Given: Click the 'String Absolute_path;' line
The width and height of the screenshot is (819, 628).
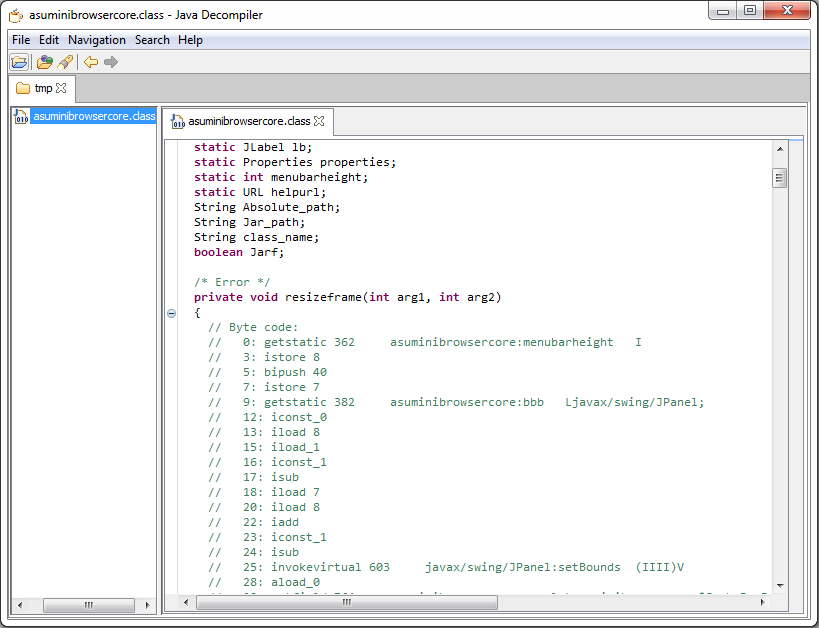Looking at the screenshot, I should [267, 207].
